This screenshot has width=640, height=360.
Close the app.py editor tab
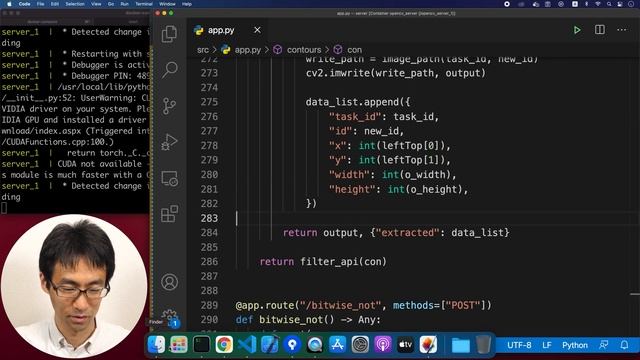tap(257, 30)
